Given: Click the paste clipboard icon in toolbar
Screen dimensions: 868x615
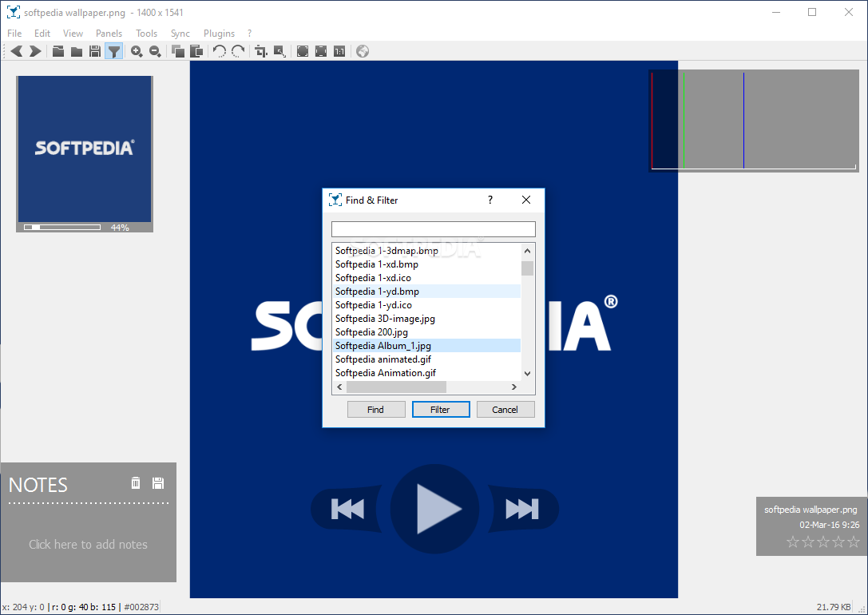Looking at the screenshot, I should pos(196,51).
